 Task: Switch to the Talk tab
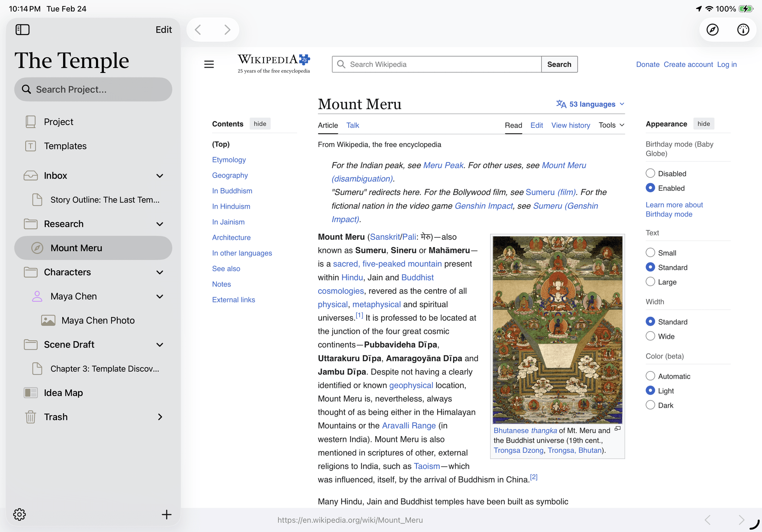pos(353,125)
